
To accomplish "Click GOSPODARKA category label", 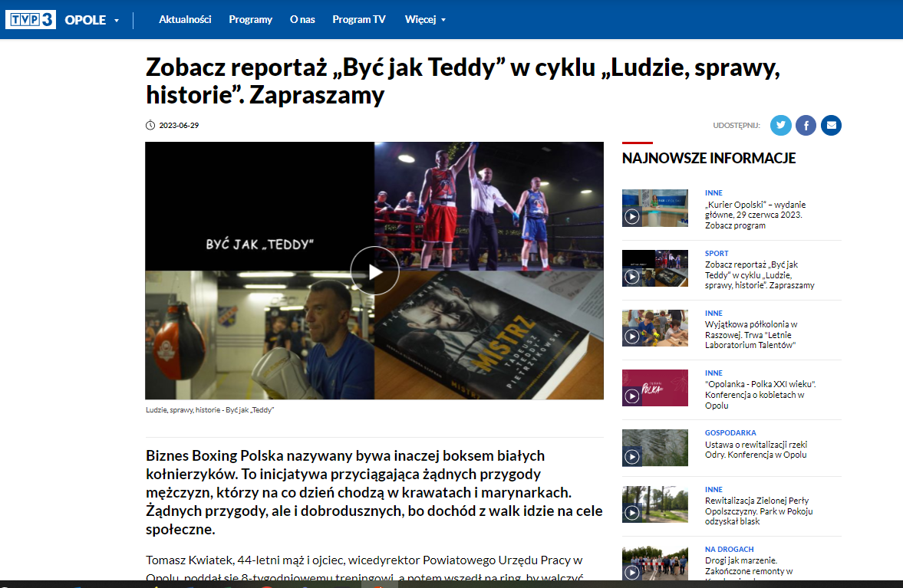I will (730, 432).
